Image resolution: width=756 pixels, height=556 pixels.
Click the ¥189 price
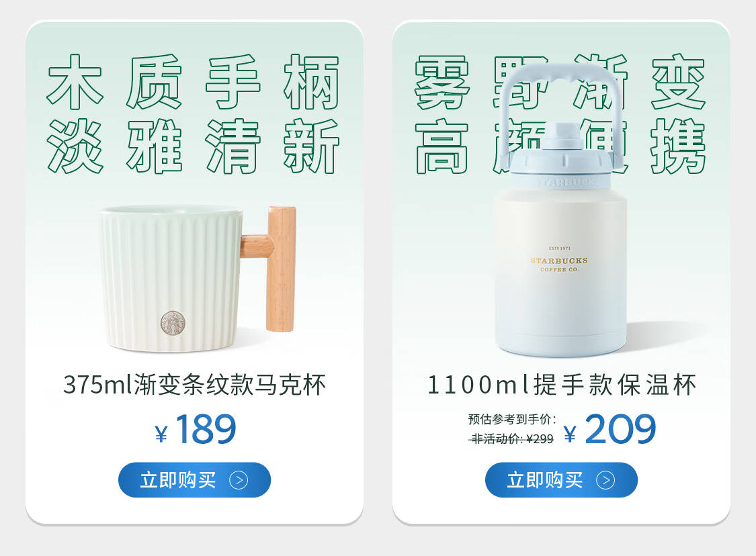click(x=196, y=429)
